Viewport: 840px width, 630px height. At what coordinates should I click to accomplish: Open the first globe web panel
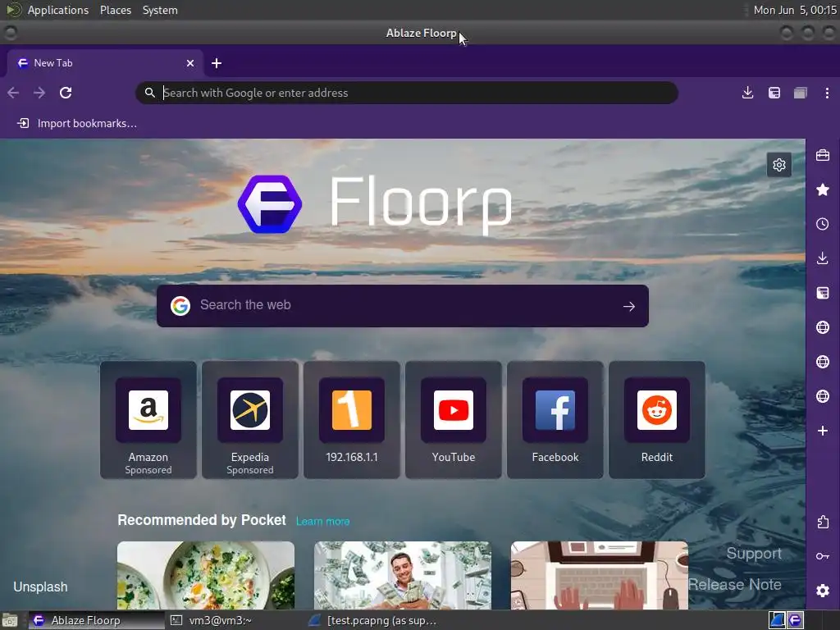(x=823, y=327)
